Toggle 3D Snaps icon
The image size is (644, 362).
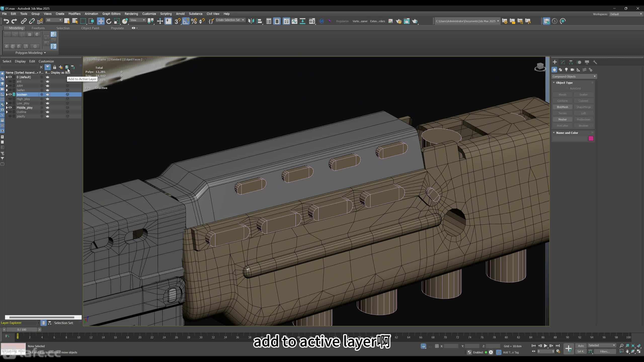pos(178,21)
